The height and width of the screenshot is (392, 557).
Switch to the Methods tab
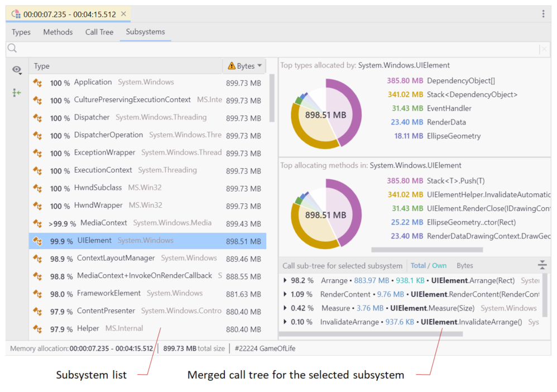pyautogui.click(x=58, y=32)
